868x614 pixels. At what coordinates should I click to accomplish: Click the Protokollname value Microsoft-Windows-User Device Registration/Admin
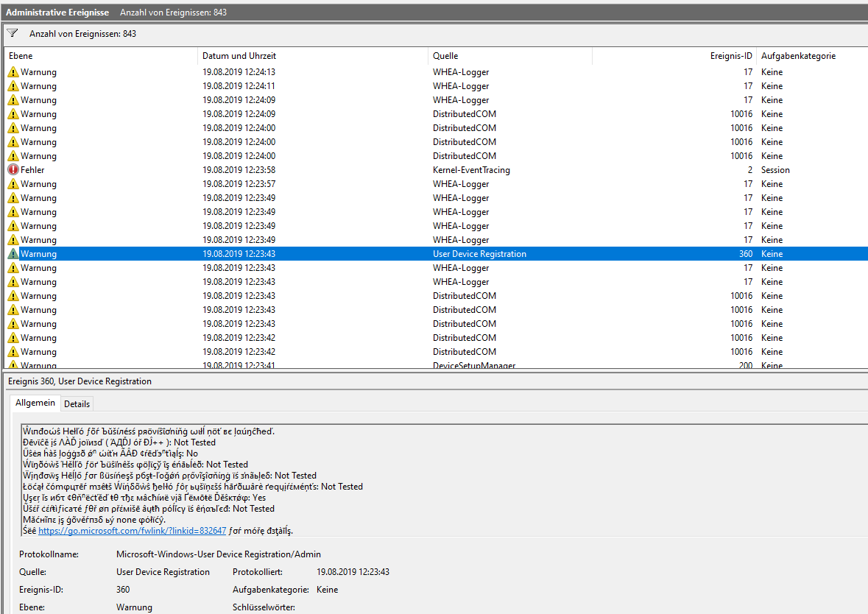(219, 554)
